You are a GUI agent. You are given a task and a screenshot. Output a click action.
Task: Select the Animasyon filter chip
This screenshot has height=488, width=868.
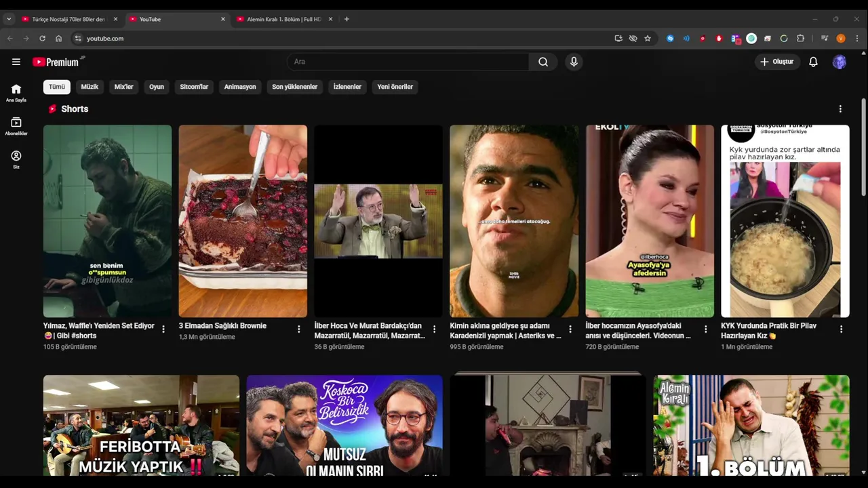click(x=240, y=87)
